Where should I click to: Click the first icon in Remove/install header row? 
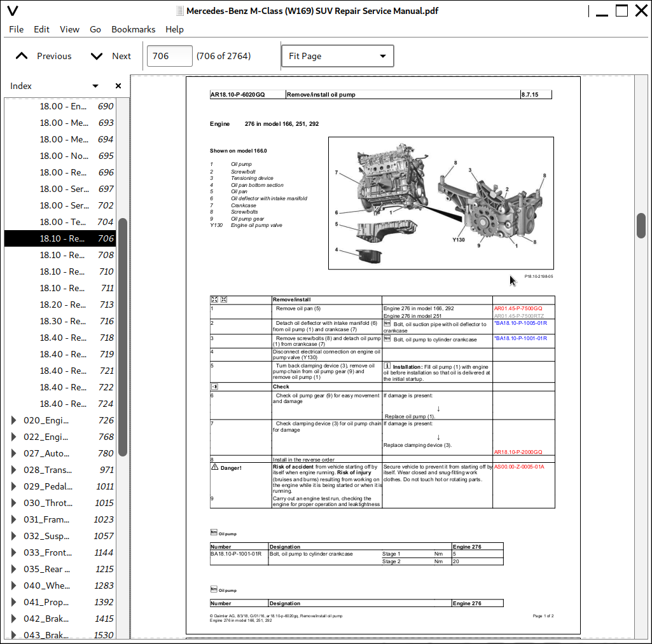(214, 299)
